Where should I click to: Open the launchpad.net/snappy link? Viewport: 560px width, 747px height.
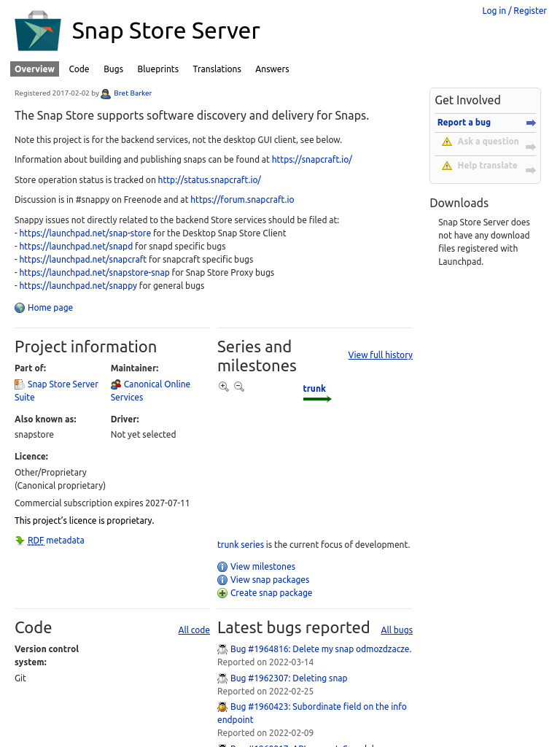(x=78, y=286)
